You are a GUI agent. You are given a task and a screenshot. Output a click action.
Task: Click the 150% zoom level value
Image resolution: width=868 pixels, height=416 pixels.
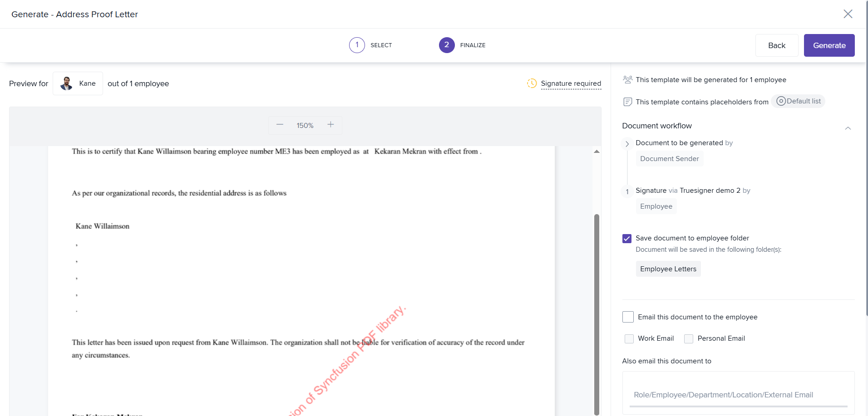coord(305,125)
